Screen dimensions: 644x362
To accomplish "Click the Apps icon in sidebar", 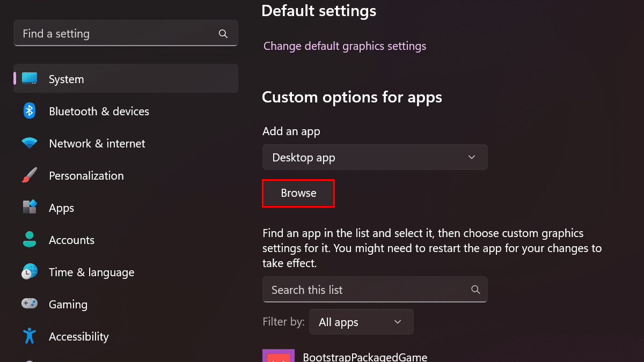I will pyautogui.click(x=30, y=208).
